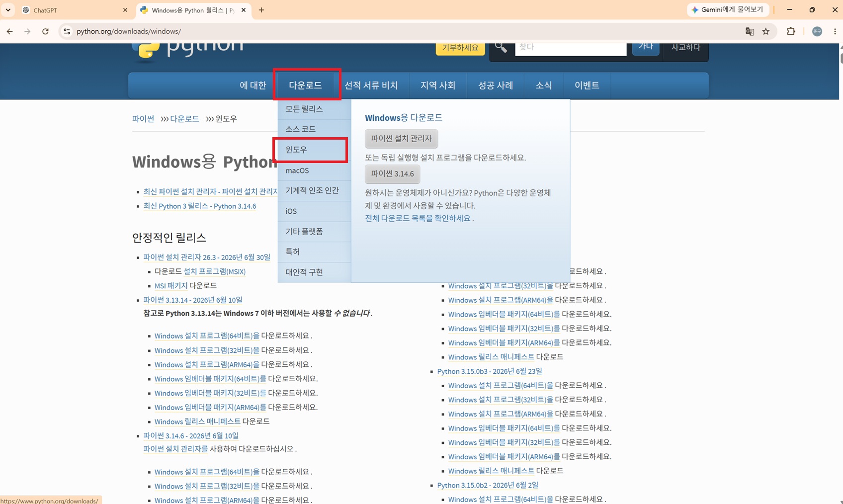
Task: Open the 다운로드 navigation menu
Action: (x=306, y=85)
